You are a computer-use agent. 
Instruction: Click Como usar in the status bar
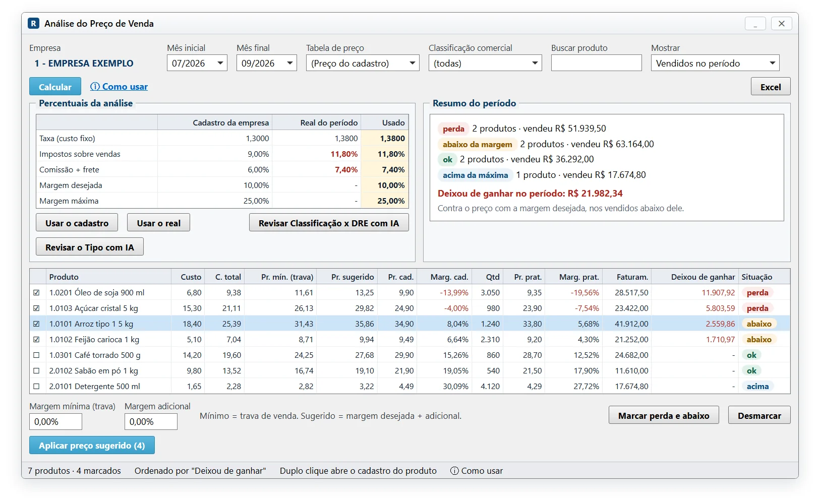(477, 471)
